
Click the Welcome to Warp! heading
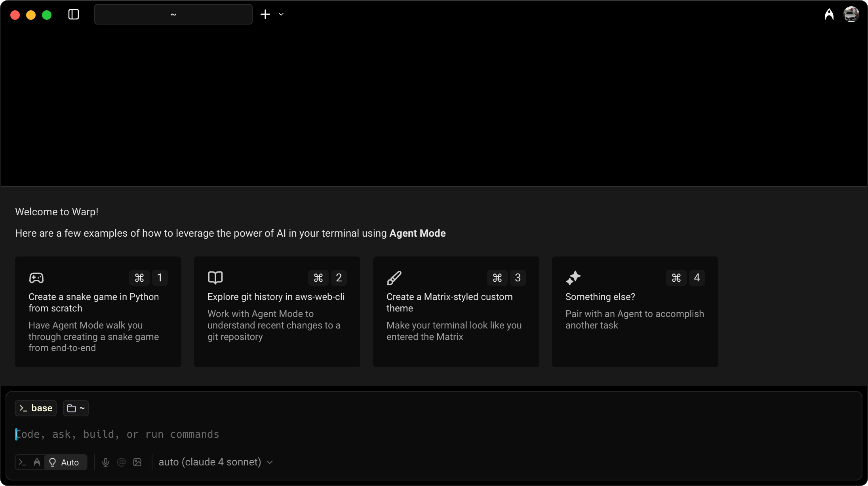57,212
